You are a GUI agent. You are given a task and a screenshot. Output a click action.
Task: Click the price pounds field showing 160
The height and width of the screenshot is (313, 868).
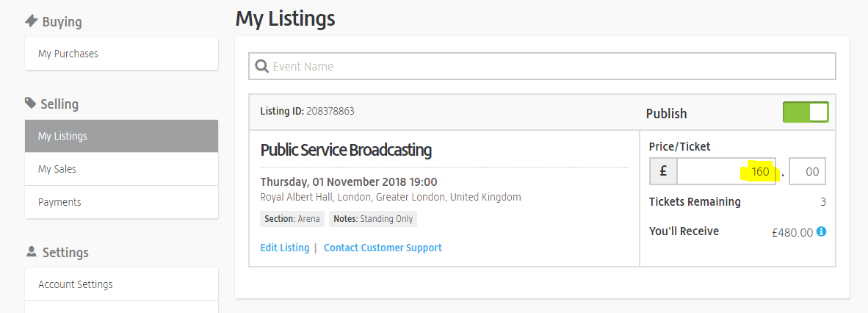[726, 172]
